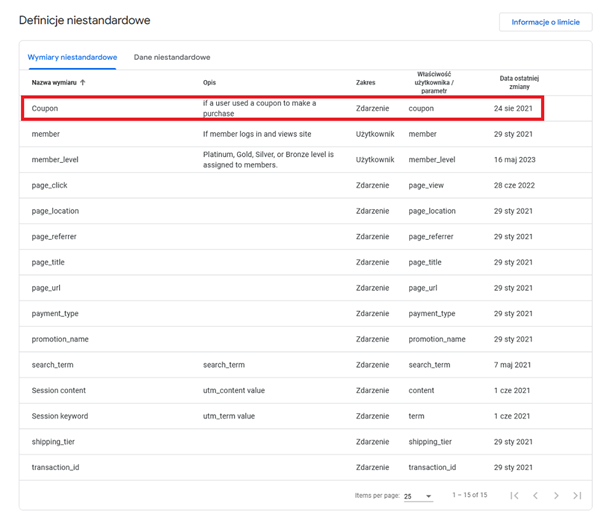Select the payment_type dimension row
The height and width of the screenshot is (524, 604).
55,313
